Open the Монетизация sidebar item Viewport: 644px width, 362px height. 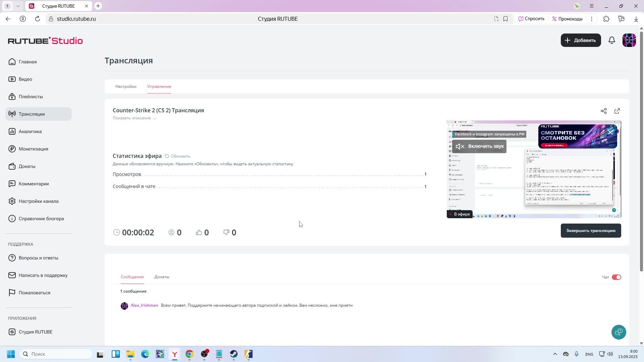click(33, 149)
